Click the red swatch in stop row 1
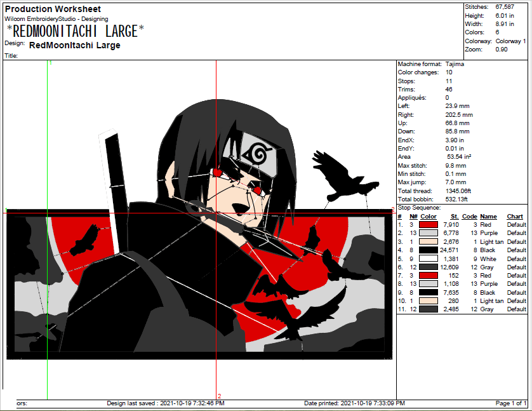This screenshot has width=532, height=411. pyautogui.click(x=428, y=225)
